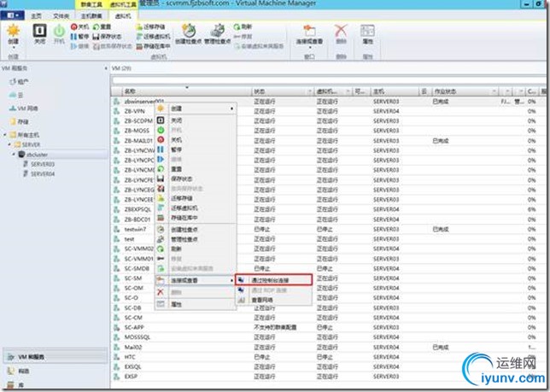Viewport: 550px width, 392px height.
Task: Select SERVER03 in the host tree
Action: (39, 164)
